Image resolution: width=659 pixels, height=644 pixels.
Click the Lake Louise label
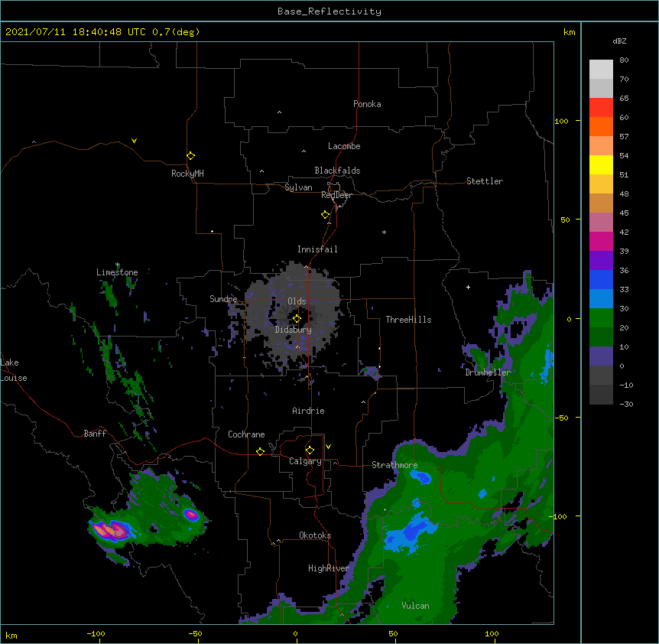pos(14,370)
